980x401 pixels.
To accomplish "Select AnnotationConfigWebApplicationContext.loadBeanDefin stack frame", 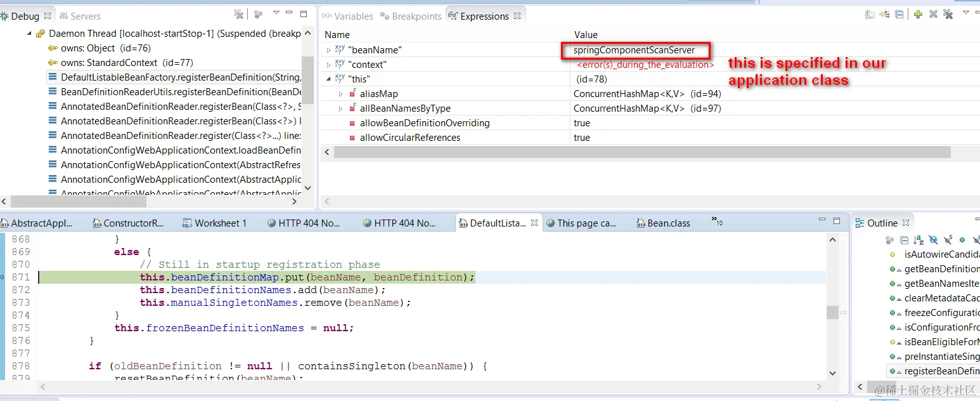I will click(x=174, y=150).
